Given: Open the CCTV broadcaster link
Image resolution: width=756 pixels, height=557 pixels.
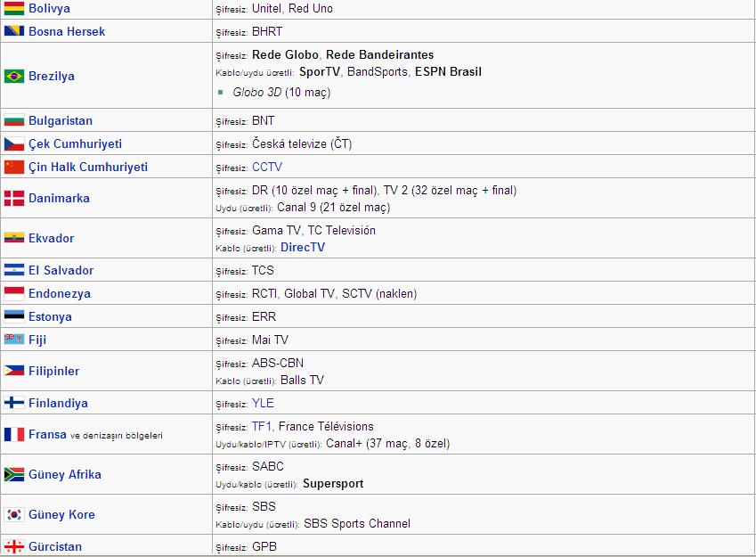Looking at the screenshot, I should click(267, 167).
